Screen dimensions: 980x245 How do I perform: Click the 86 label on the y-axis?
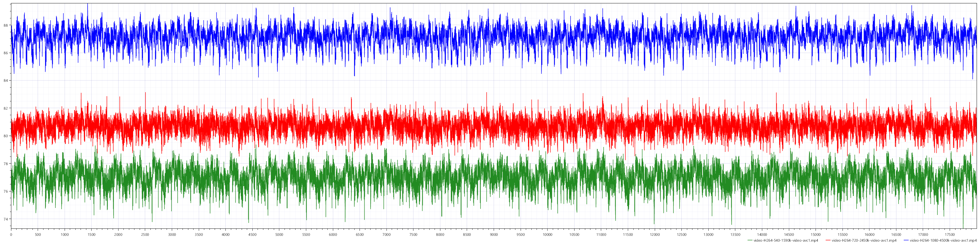[x=6, y=53]
